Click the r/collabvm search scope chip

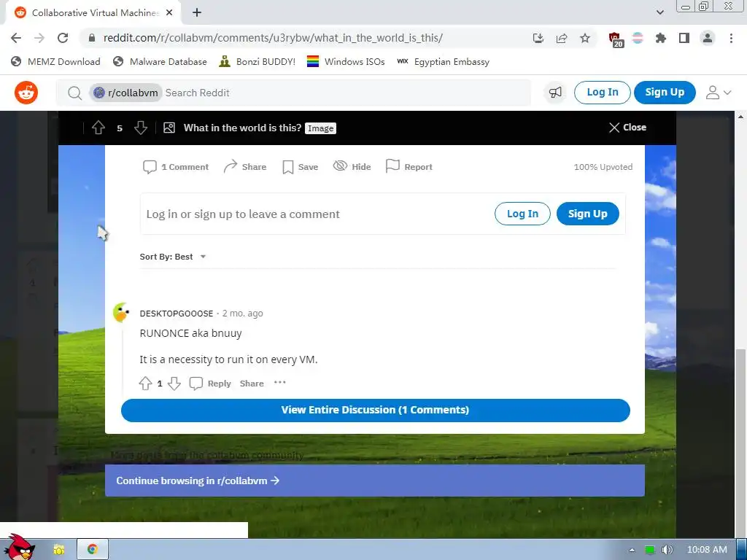[x=125, y=93]
